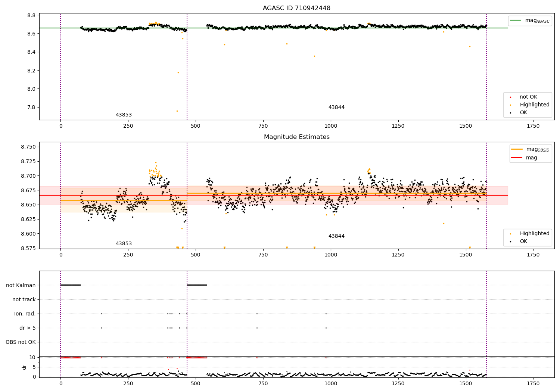
Task: Click the orange outlier point near 8.35 magnitude
Action: 314,56
